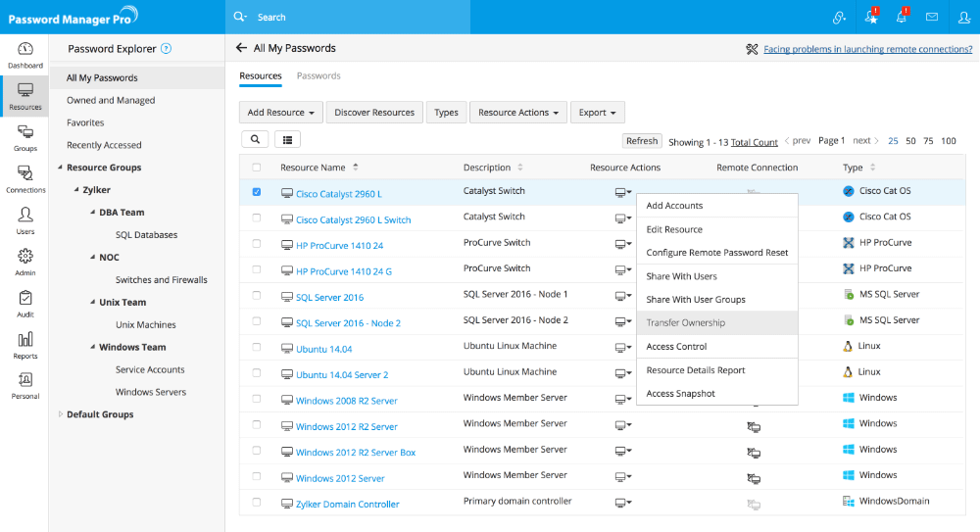Launch remote connection for Windows 2012 Server

[x=754, y=478]
